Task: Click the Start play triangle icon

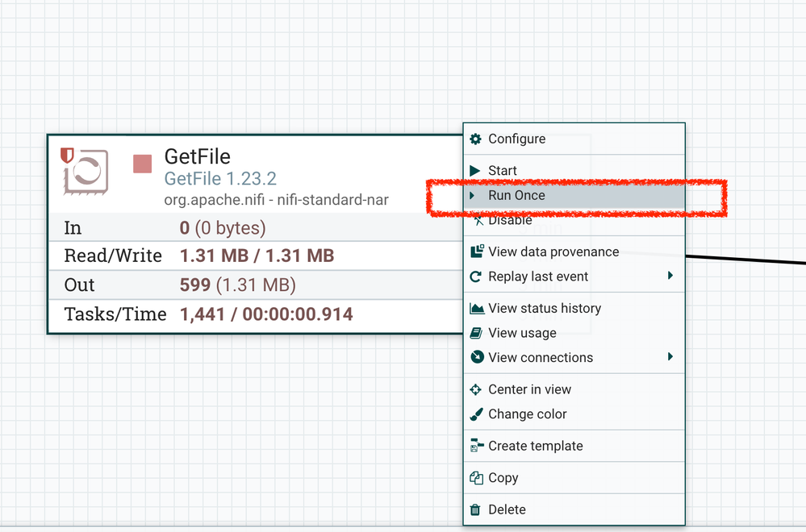Action: click(475, 171)
